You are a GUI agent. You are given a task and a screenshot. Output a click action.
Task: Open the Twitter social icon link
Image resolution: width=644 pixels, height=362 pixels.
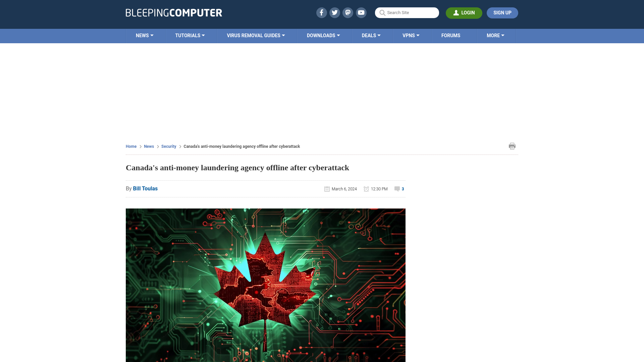click(x=334, y=12)
